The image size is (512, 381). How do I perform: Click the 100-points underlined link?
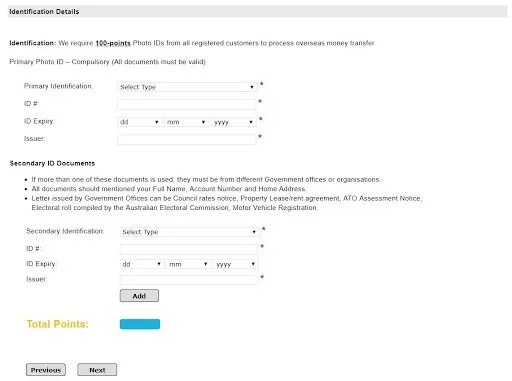click(x=113, y=43)
